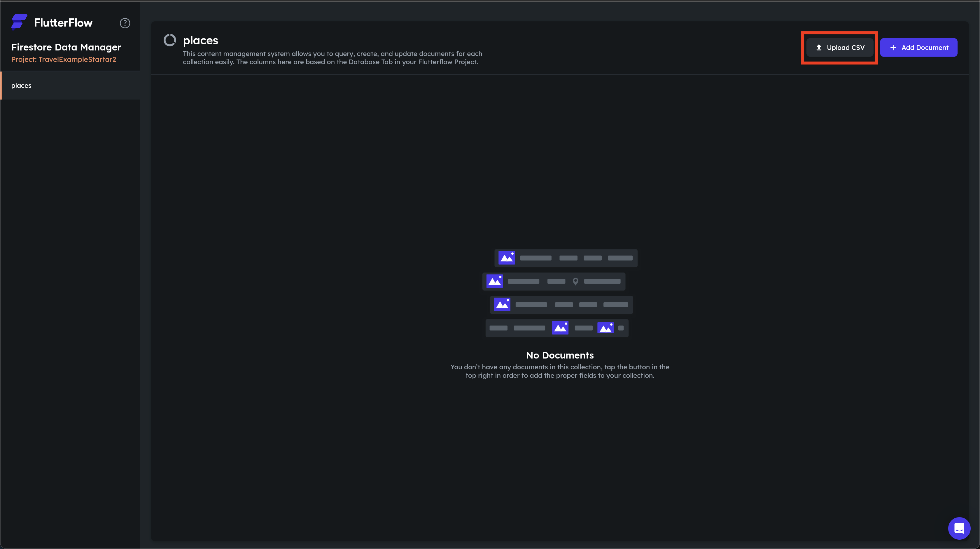This screenshot has width=980, height=549.
Task: Click the image icon in the third placeholder row
Action: 502,305
